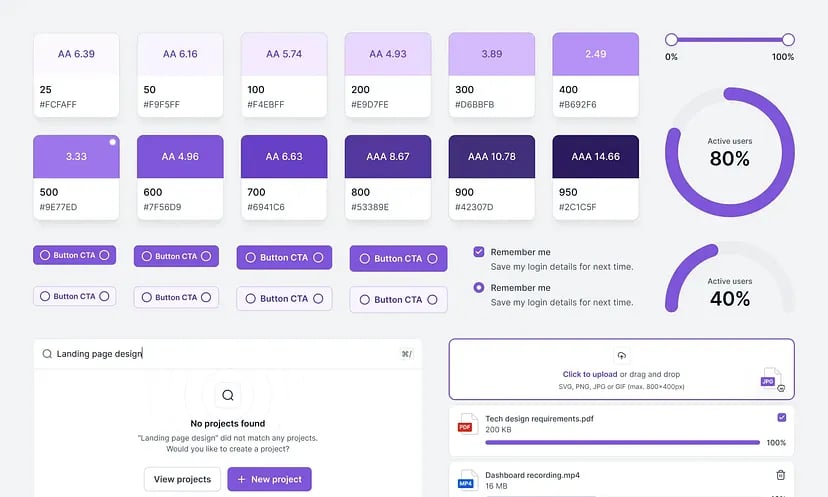Delete the Dashboard recording.mp4 file
This screenshot has width=828, height=497.
tap(781, 475)
